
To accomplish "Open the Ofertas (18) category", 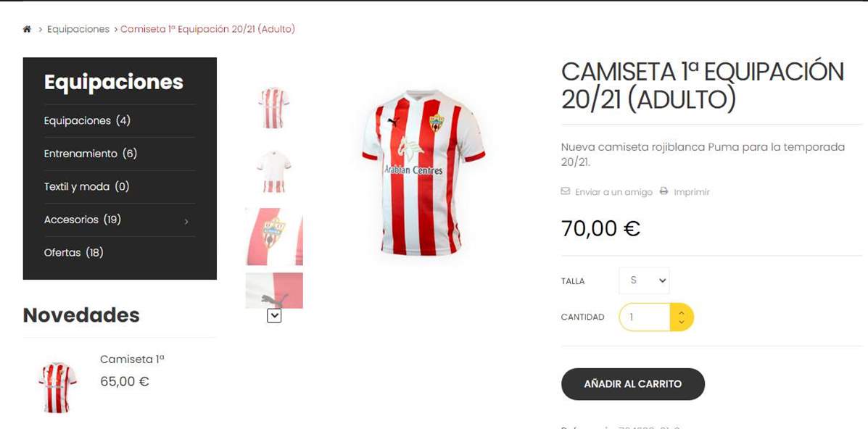I will click(74, 253).
